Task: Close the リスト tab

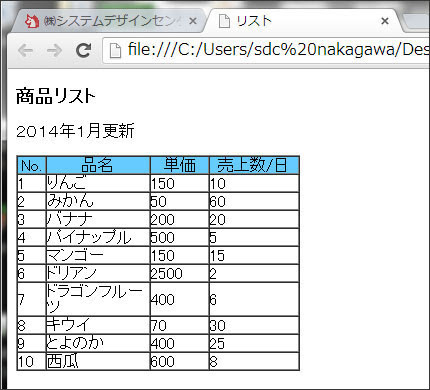Action: (x=385, y=21)
